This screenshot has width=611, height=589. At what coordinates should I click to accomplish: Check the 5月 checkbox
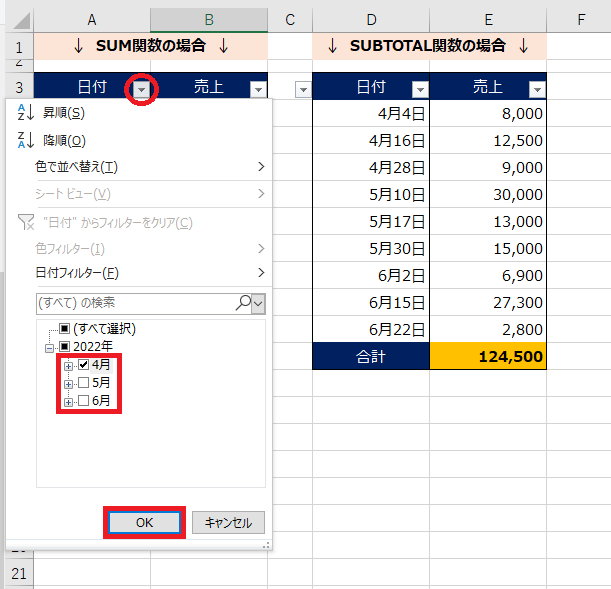pos(83,383)
